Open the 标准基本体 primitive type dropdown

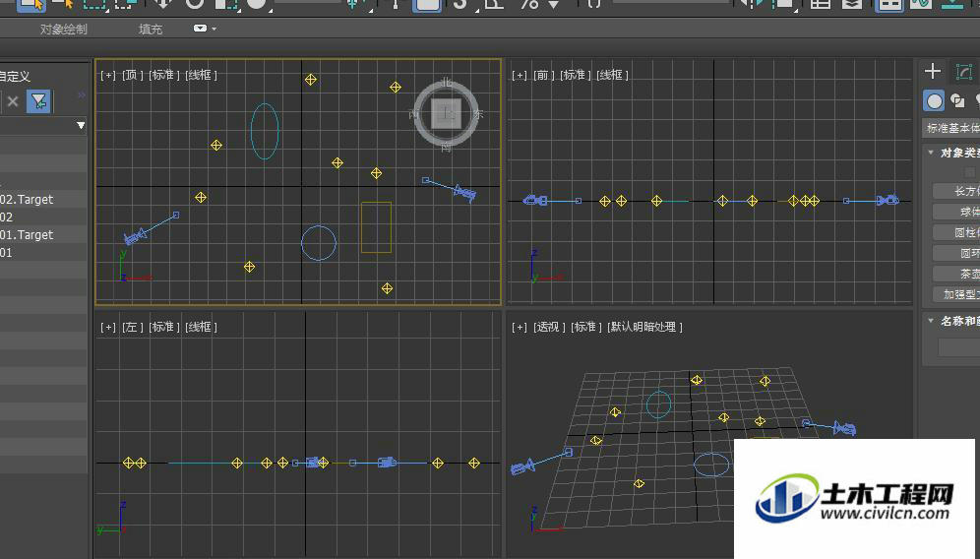click(951, 128)
